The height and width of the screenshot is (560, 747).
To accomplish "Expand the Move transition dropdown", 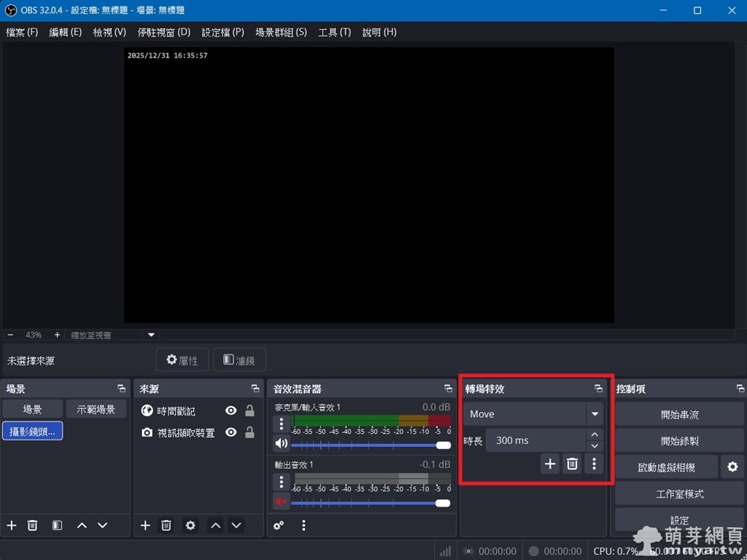I will coord(595,413).
